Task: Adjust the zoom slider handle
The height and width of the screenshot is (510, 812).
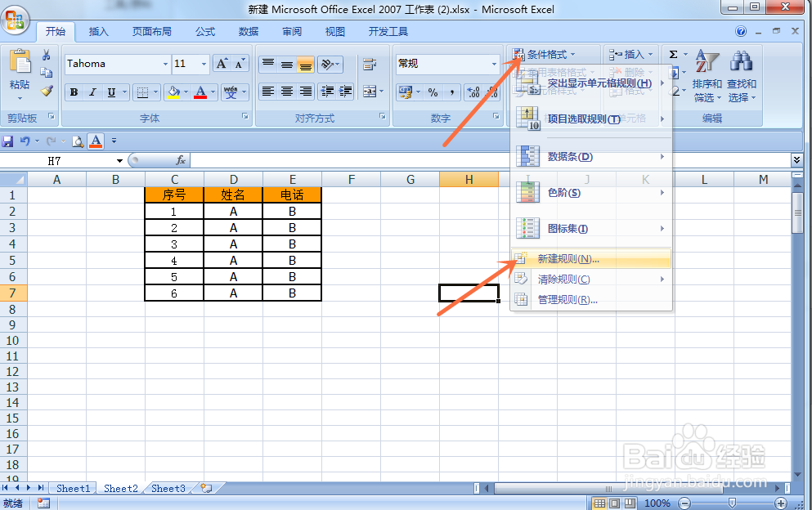Action: coord(732,503)
